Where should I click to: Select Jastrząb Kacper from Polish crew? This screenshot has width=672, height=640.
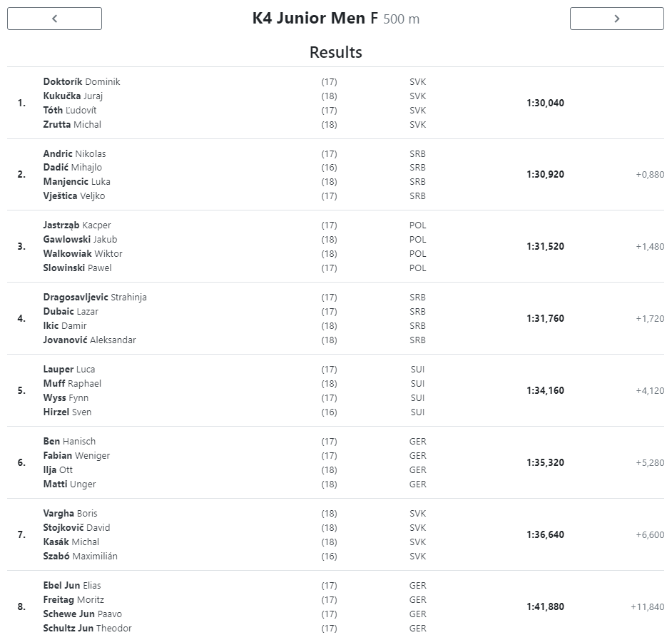click(77, 225)
